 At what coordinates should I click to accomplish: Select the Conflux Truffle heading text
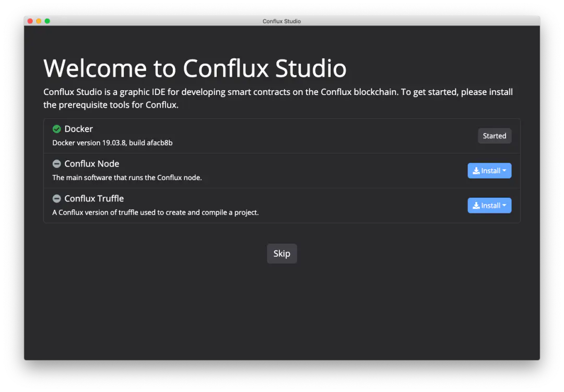(x=94, y=198)
